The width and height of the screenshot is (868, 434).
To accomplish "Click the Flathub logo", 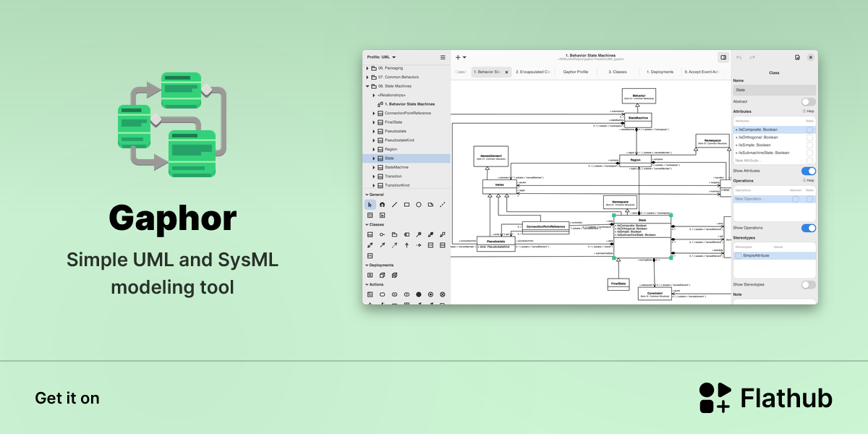I will [765, 398].
